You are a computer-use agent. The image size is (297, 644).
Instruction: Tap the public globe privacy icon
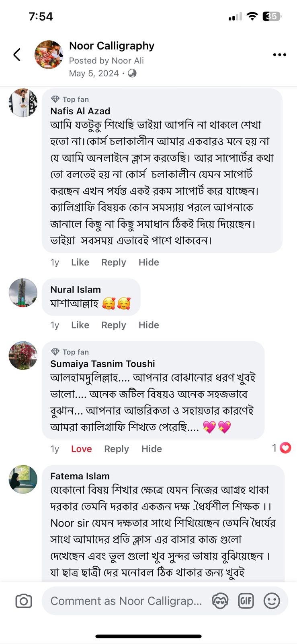point(132,73)
